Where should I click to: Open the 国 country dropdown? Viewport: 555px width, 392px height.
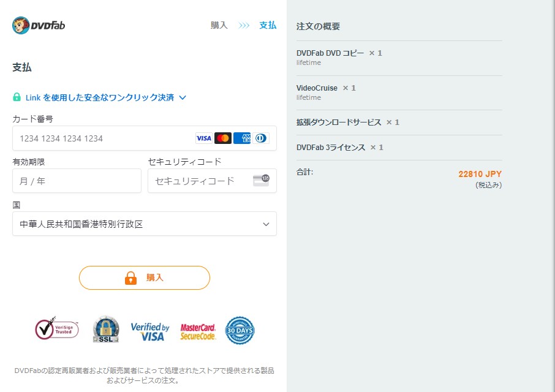[x=145, y=224]
